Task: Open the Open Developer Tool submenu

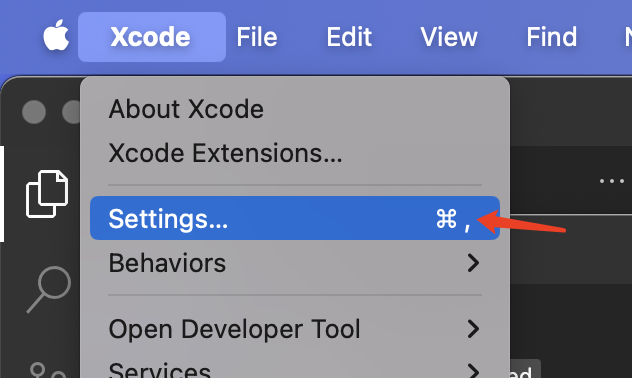Action: pyautogui.click(x=295, y=329)
